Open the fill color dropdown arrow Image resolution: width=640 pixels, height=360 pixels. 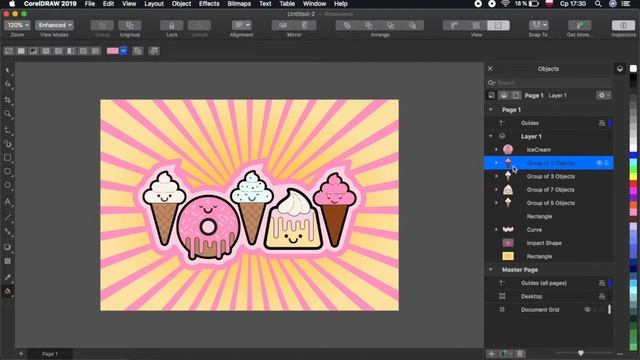(123, 51)
